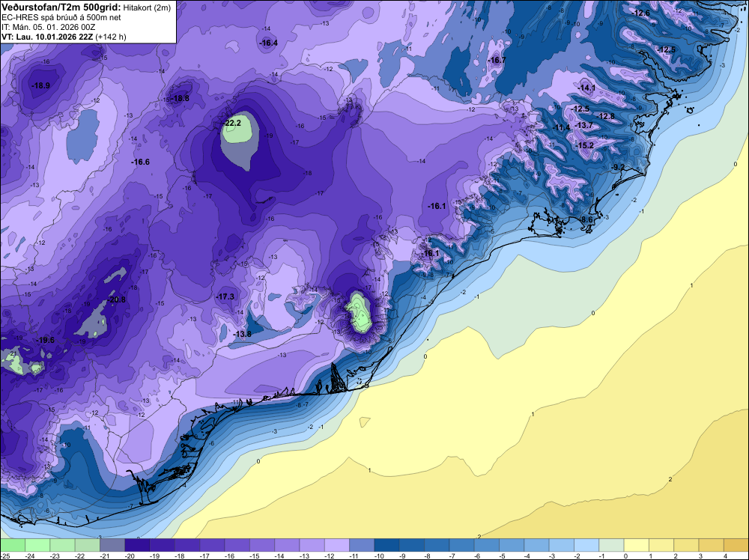Select the light blue swatch between -2 and -1
This screenshot has width=749, height=560.
tap(586, 545)
